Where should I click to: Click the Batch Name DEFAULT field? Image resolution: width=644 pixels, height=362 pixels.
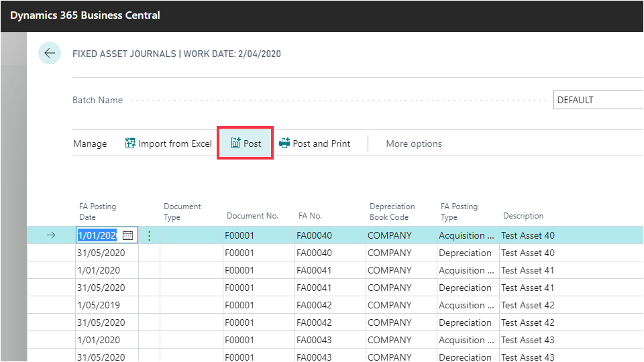598,100
